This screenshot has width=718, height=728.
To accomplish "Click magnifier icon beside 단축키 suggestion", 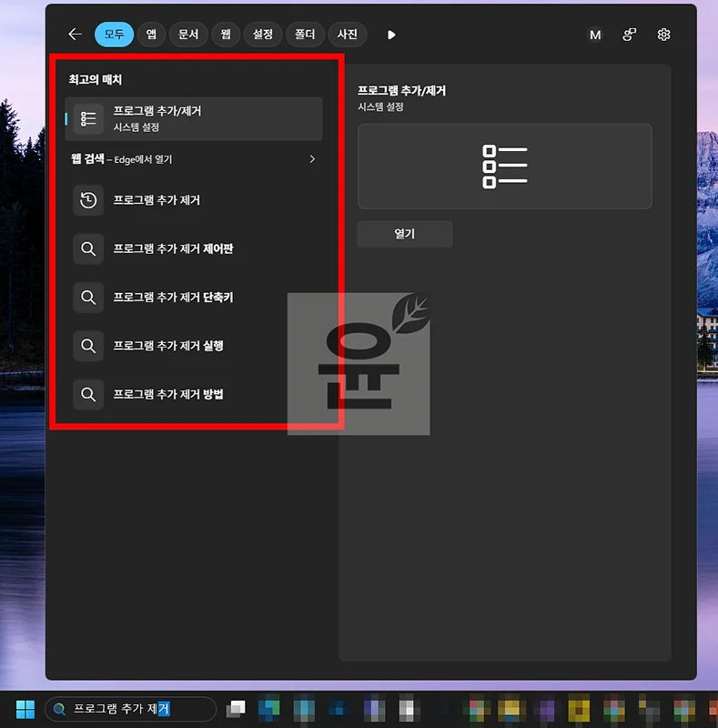I will [88, 298].
